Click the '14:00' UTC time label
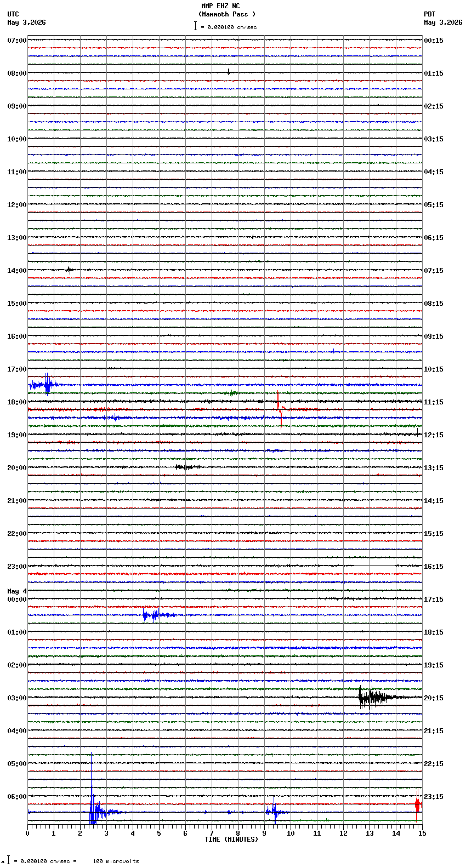466x868 pixels. point(17,271)
